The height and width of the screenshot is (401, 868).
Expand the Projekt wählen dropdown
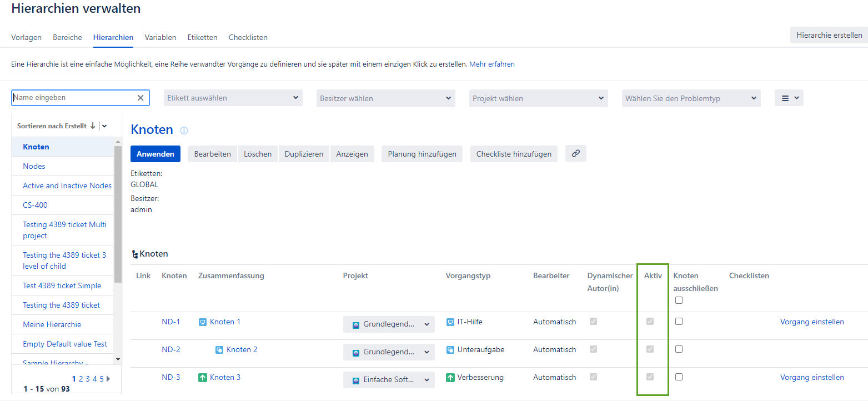[x=538, y=98]
